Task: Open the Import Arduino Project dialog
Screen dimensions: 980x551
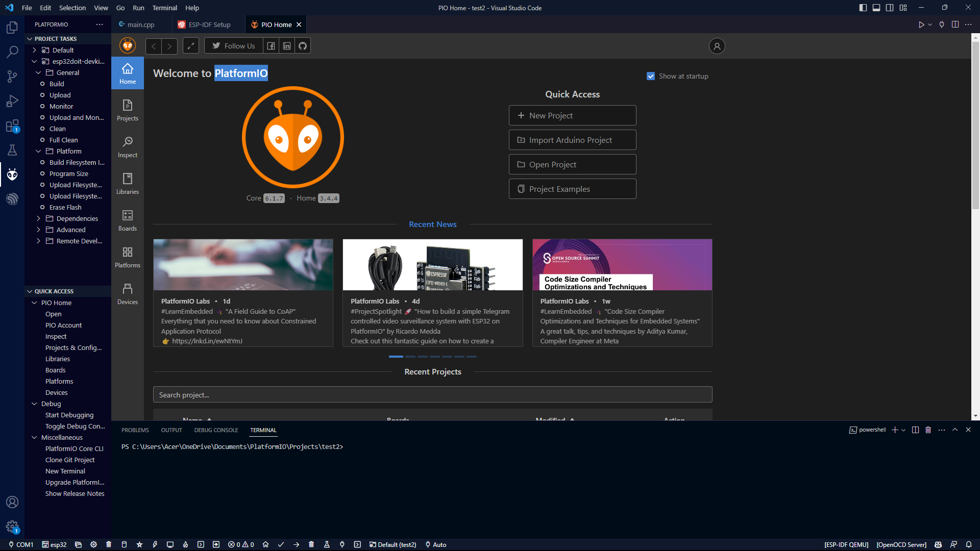Action: pyautogui.click(x=572, y=139)
